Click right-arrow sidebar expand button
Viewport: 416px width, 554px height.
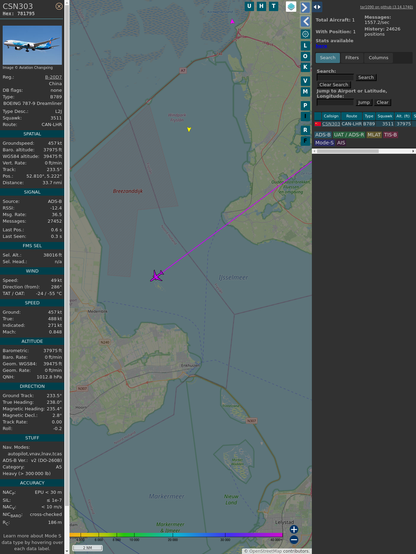click(x=305, y=7)
